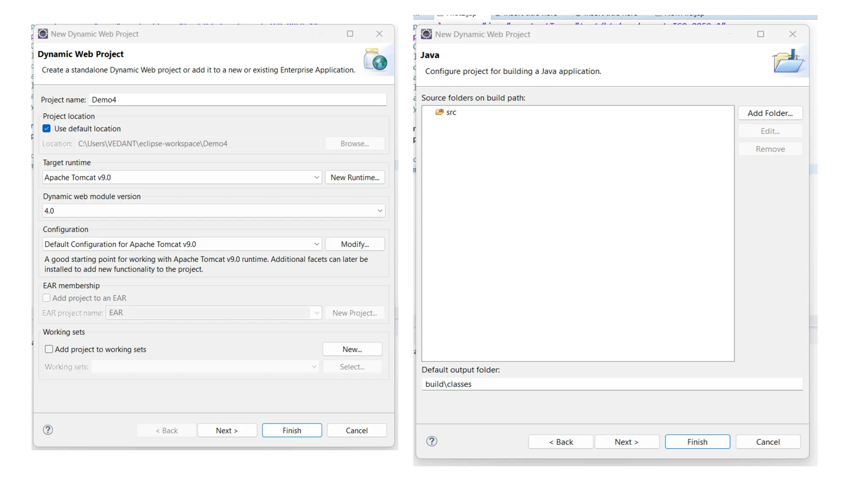Check Add project to an EAR
The width and height of the screenshot is (868, 488).
point(47,298)
